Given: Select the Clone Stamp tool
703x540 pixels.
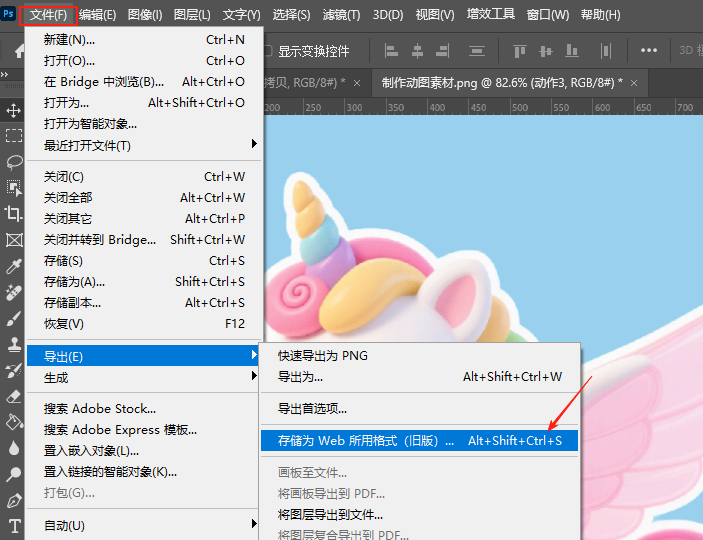Looking at the screenshot, I should point(13,344).
